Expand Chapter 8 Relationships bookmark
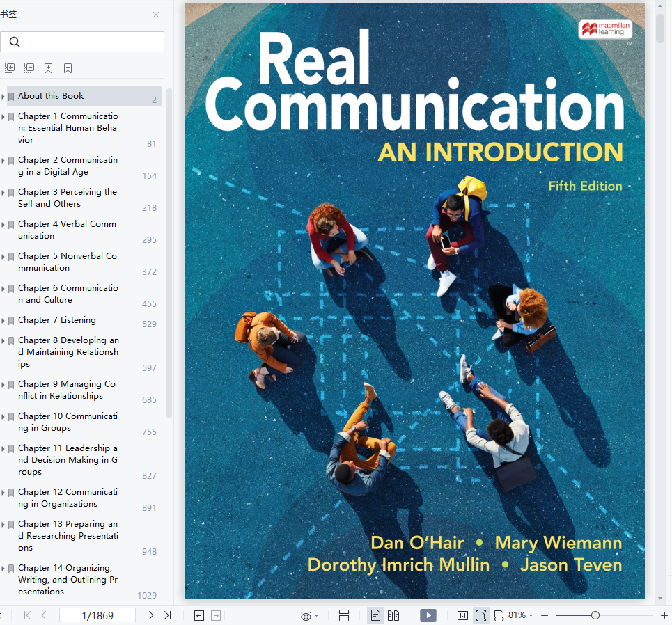672x625 pixels. click(x=3, y=340)
